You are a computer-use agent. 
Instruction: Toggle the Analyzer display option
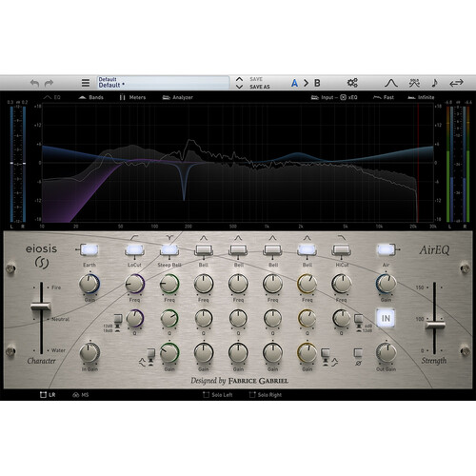click(x=178, y=97)
